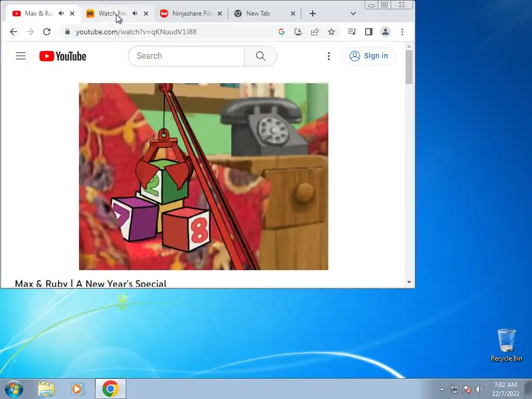Close the Watch Free tab

click(146, 14)
